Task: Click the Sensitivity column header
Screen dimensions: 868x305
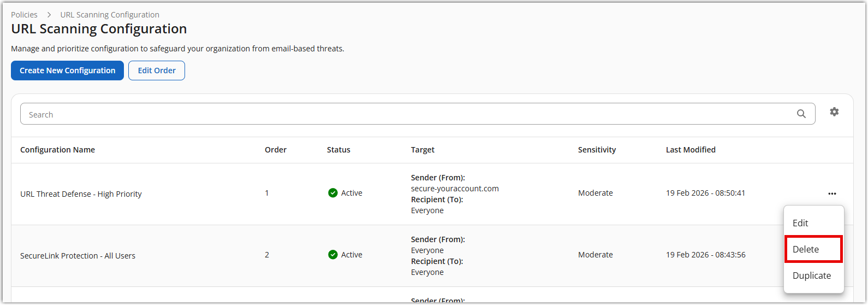Action: [x=597, y=150]
